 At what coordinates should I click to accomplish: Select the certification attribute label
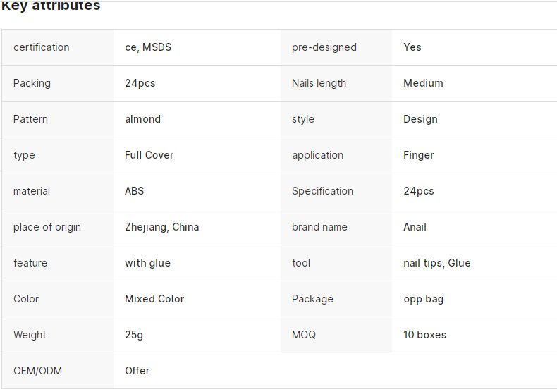(41, 47)
